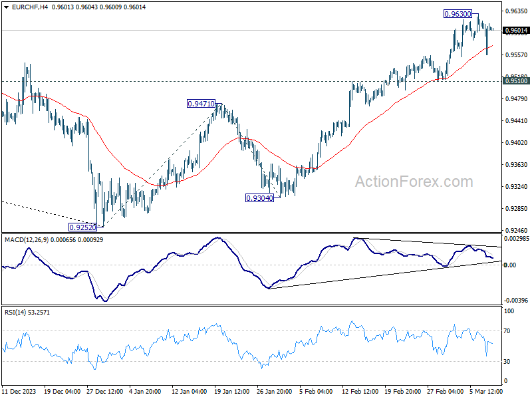
Task: Select the 19 Jan 12:00 time label
Action: (x=232, y=391)
